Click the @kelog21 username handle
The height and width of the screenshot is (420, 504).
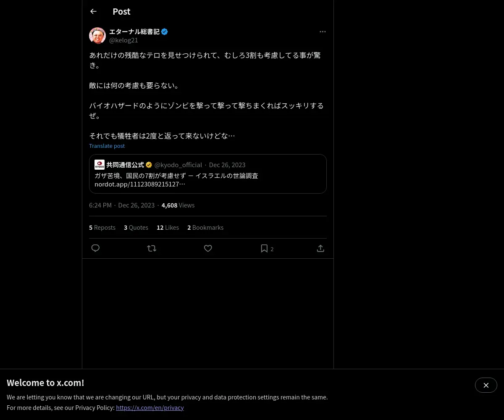coord(123,40)
